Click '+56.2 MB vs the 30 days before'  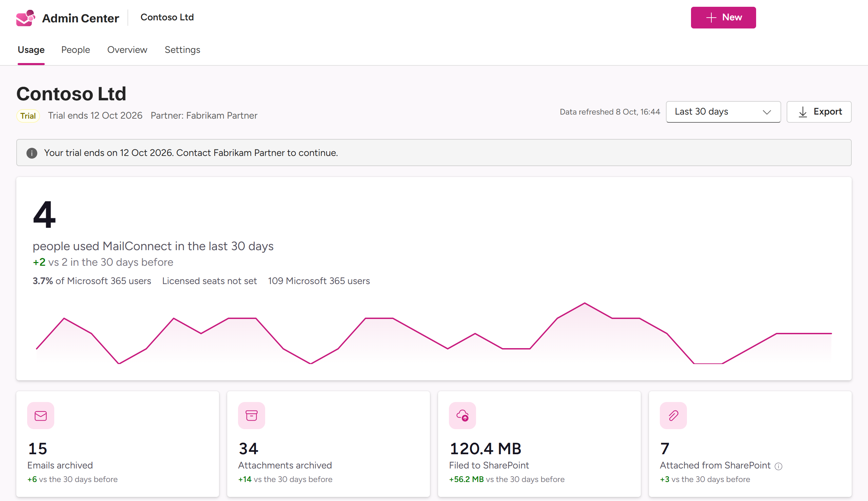pos(507,479)
